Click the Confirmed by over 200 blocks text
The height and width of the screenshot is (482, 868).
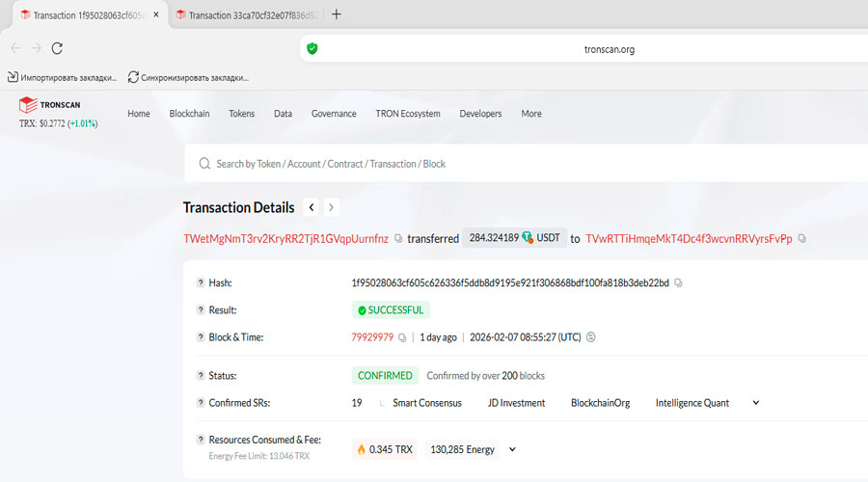pos(485,376)
